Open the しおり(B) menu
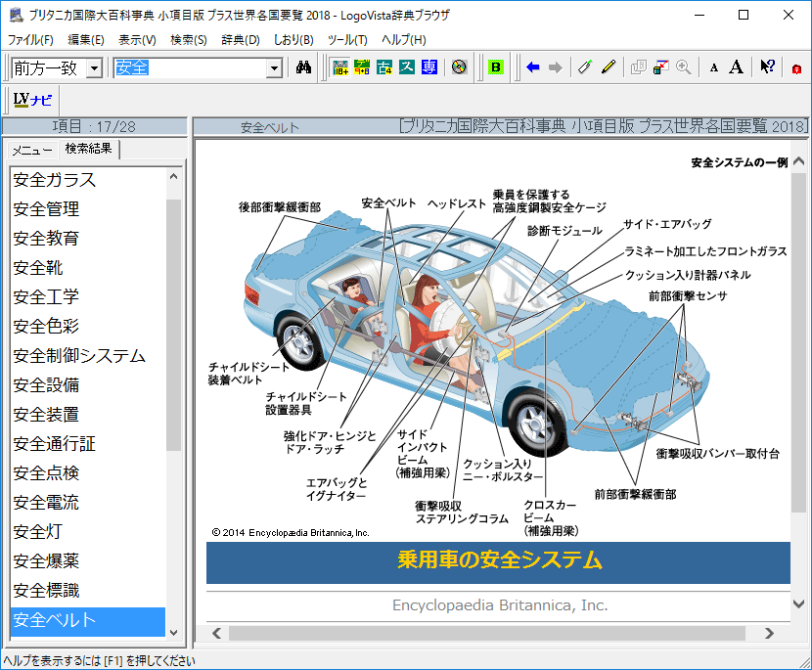 293,40
